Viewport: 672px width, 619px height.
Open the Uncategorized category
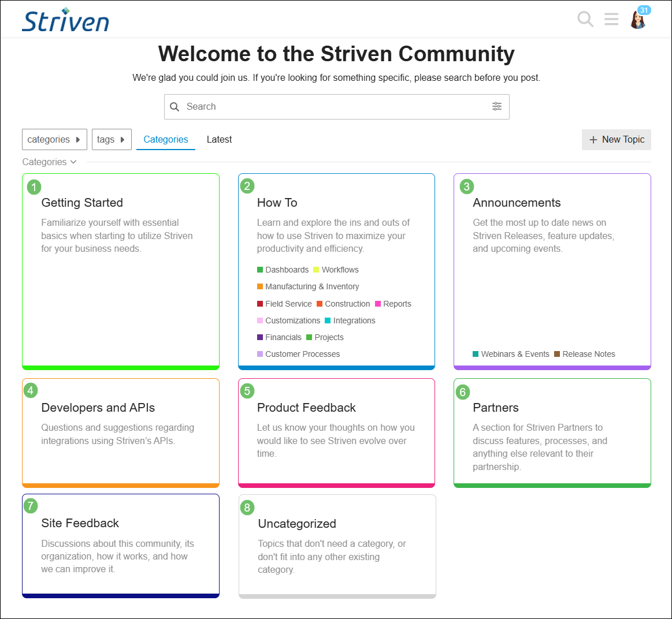click(296, 524)
